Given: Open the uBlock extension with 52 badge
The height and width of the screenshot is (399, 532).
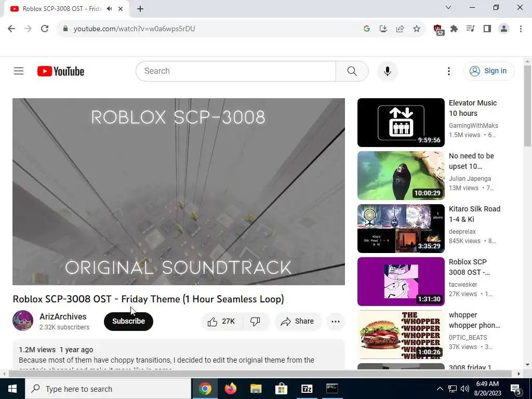Looking at the screenshot, I should click(438, 30).
